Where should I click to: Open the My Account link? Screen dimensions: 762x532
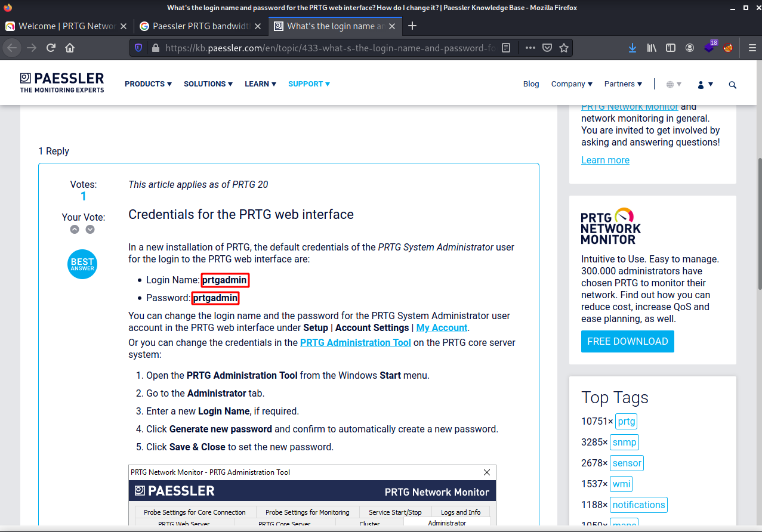(442, 327)
